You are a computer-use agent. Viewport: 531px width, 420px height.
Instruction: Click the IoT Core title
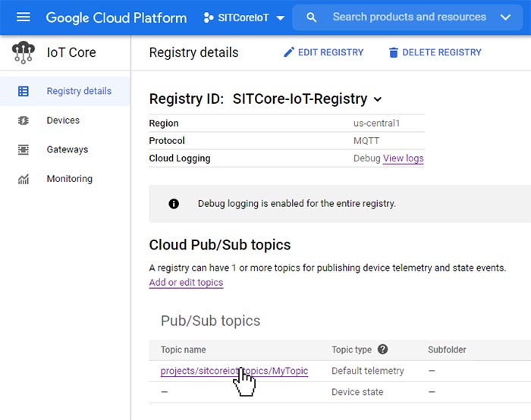[71, 52]
